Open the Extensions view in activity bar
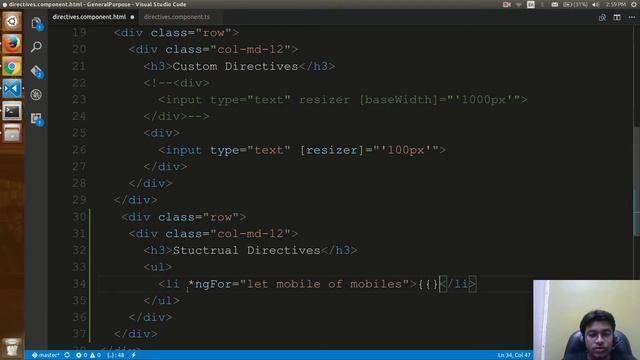 click(36, 118)
